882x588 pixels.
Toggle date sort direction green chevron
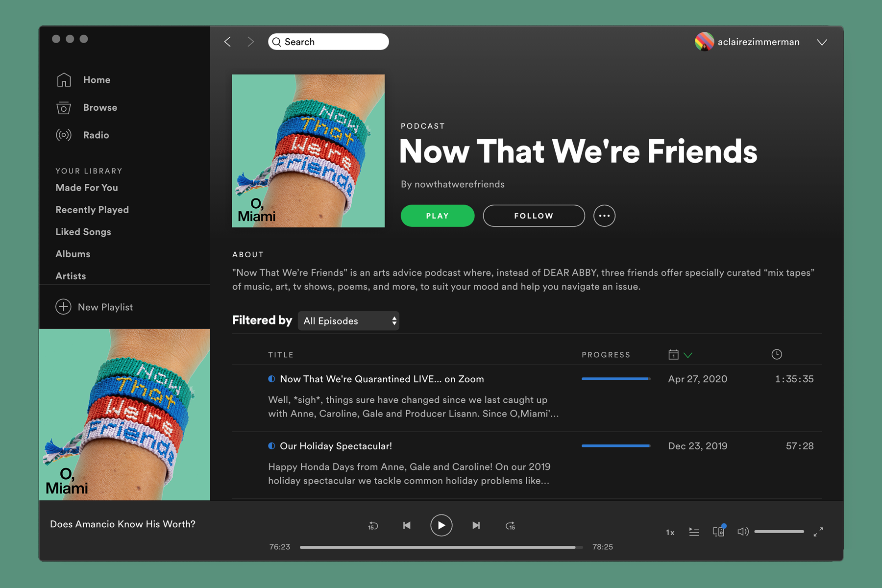click(688, 355)
